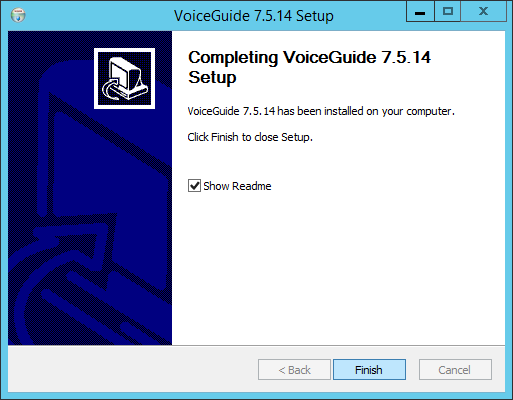Click the VoiceGuide setup icon in title bar
The height and width of the screenshot is (400, 513).
pos(18,15)
